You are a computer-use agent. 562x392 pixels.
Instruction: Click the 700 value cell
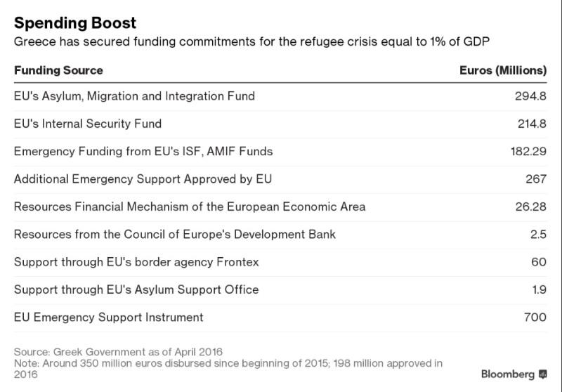pos(535,318)
